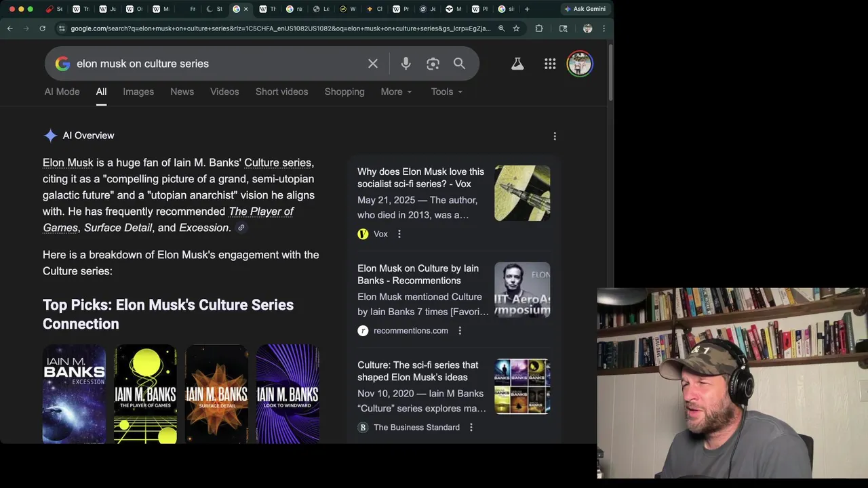Click the AI Overview heading

pyautogui.click(x=88, y=136)
